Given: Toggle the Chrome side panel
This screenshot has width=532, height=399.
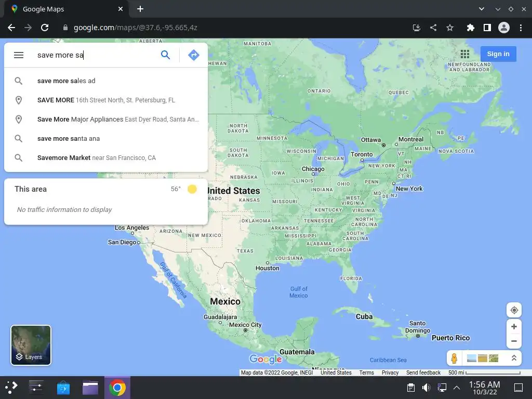Looking at the screenshot, I should [487, 28].
